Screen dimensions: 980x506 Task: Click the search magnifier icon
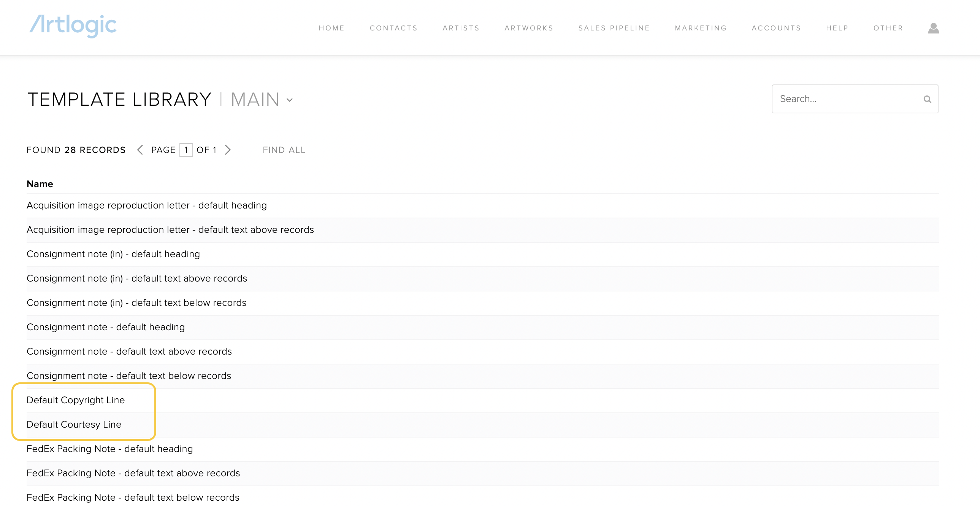(927, 99)
